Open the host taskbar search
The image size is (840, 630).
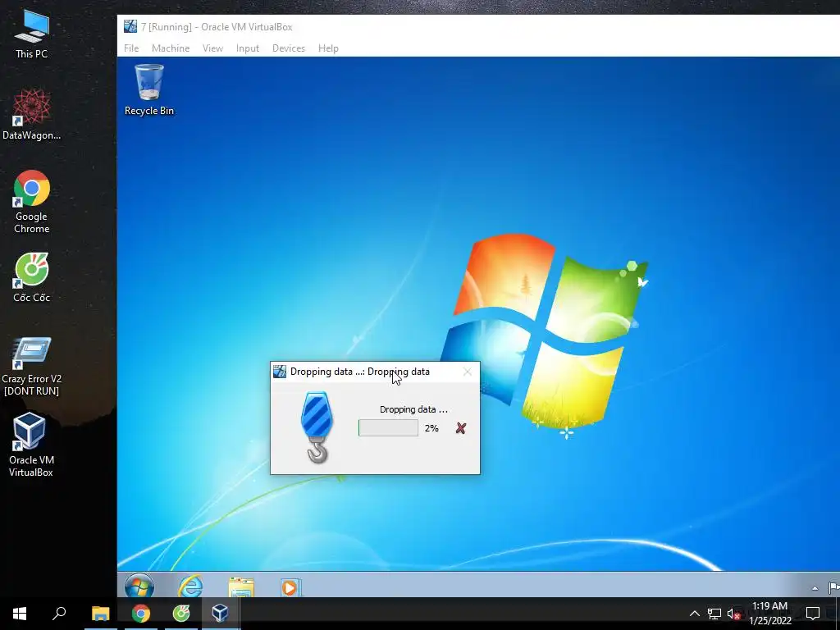[59, 614]
